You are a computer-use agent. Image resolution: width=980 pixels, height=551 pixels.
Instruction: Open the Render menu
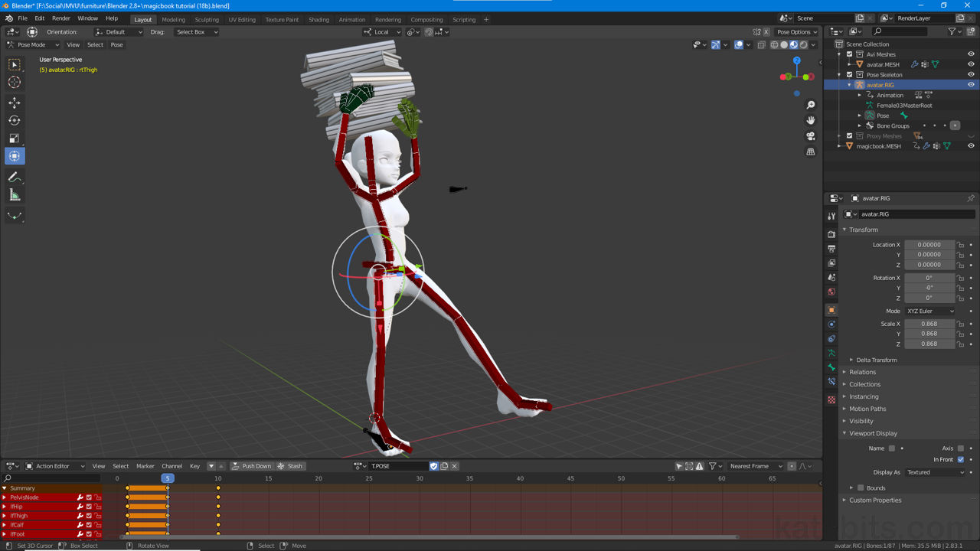tap(61, 18)
